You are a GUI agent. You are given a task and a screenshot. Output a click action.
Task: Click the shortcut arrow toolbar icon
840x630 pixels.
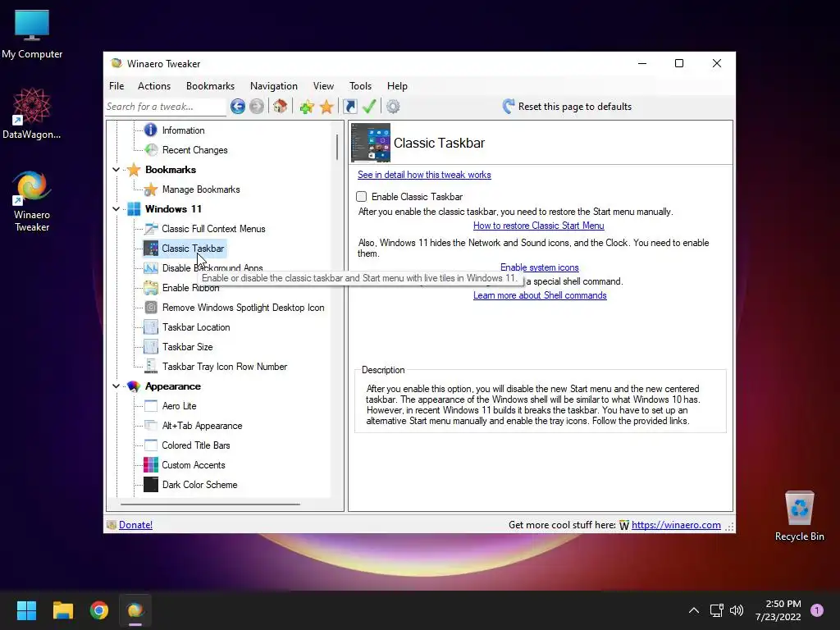349,107
